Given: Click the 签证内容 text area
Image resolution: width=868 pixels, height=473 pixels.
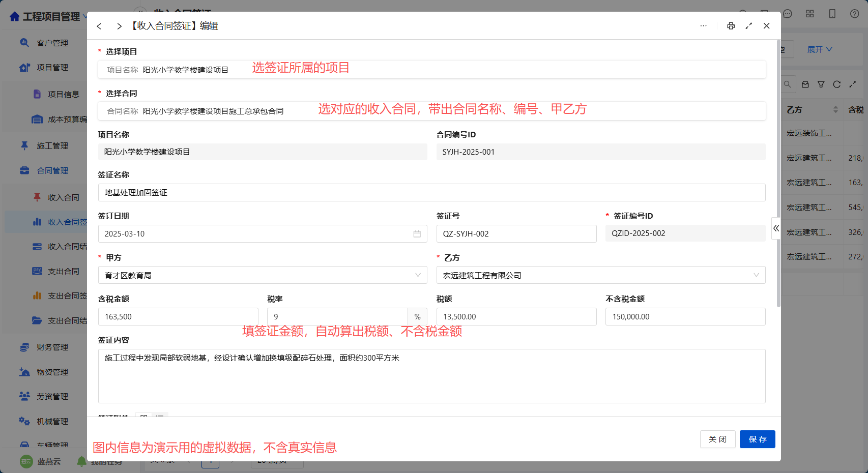Looking at the screenshot, I should pos(432,376).
